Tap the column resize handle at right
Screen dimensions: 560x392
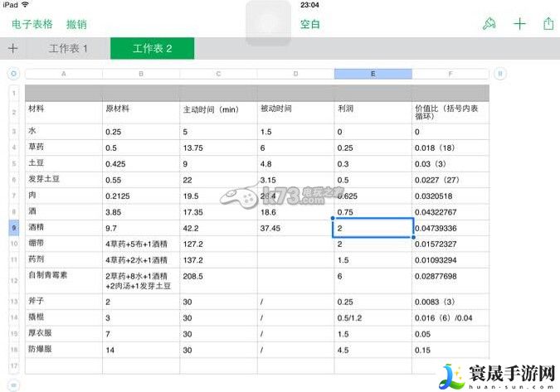[500, 74]
